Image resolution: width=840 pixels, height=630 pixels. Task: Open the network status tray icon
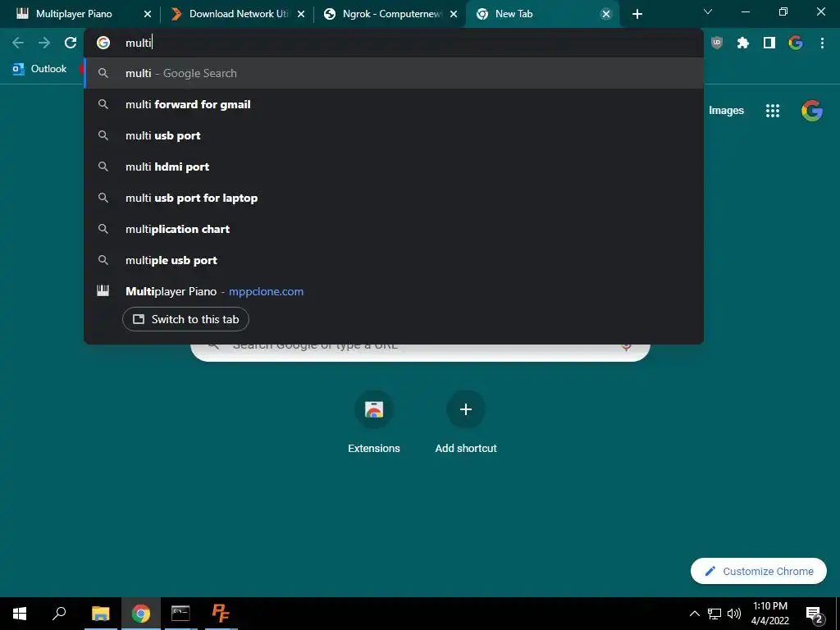click(x=714, y=614)
